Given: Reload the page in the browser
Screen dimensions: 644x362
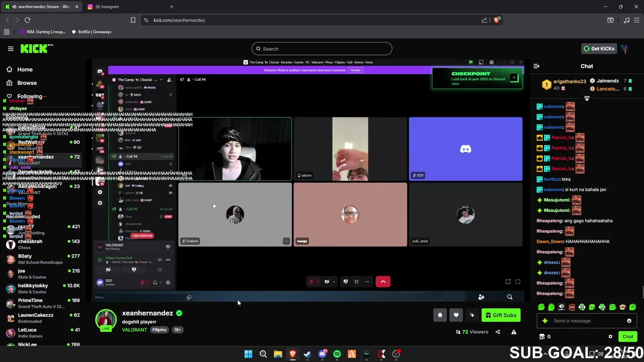Looking at the screenshot, I should (27, 20).
